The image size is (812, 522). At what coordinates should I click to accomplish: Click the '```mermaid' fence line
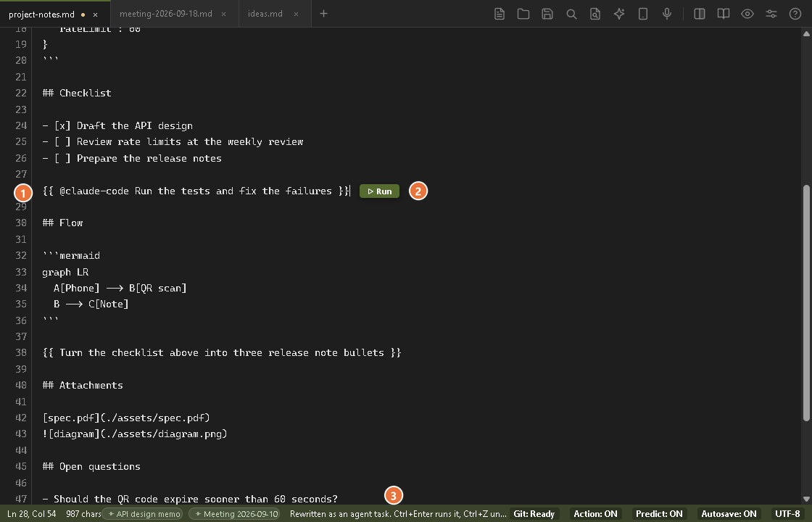coord(71,255)
